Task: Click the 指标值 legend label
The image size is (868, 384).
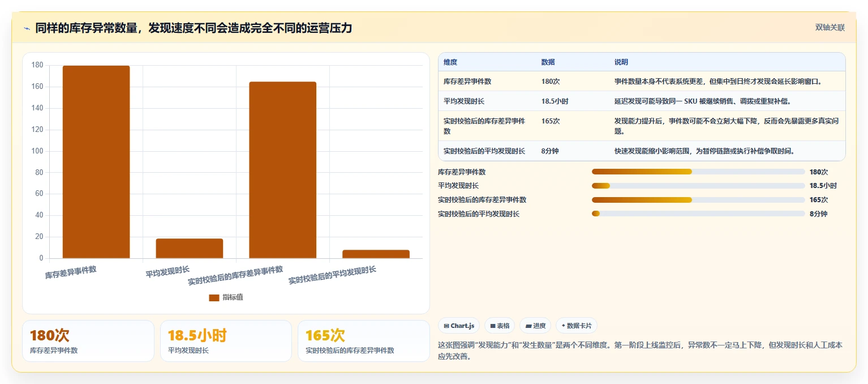Action: click(233, 297)
